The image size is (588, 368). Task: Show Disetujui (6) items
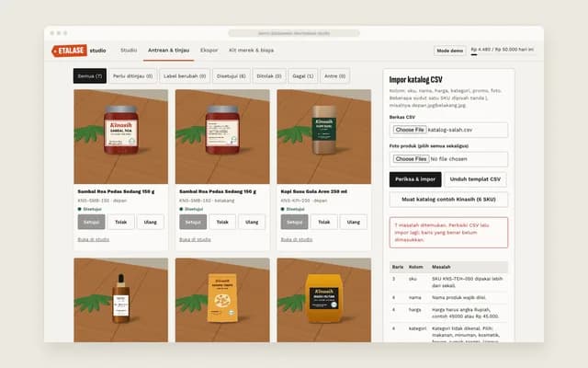coord(231,75)
